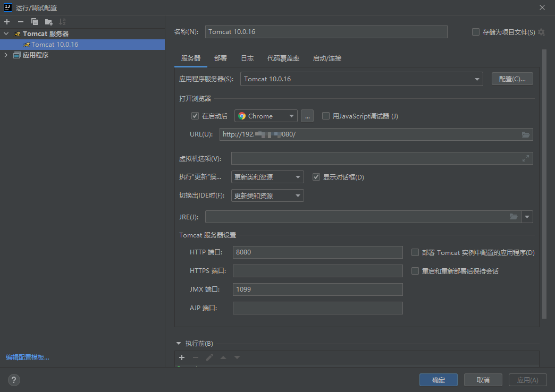
Task: Enable the JavaScript debugger checkbox
Action: click(326, 116)
